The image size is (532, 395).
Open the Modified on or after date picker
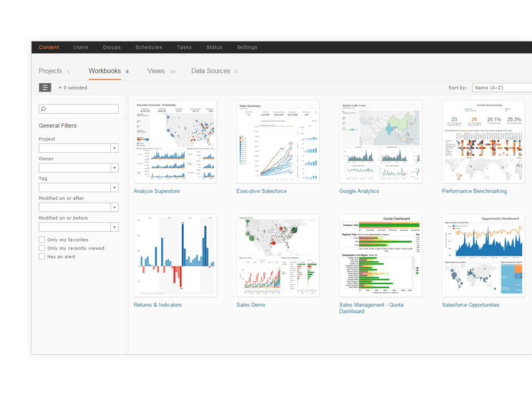pos(115,207)
